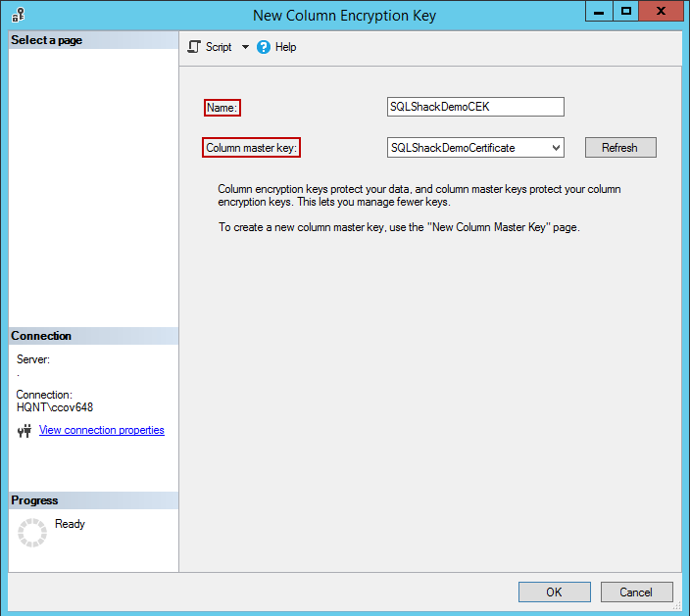The height and width of the screenshot is (616, 690).
Task: Click the Ready status text
Action: [70, 524]
